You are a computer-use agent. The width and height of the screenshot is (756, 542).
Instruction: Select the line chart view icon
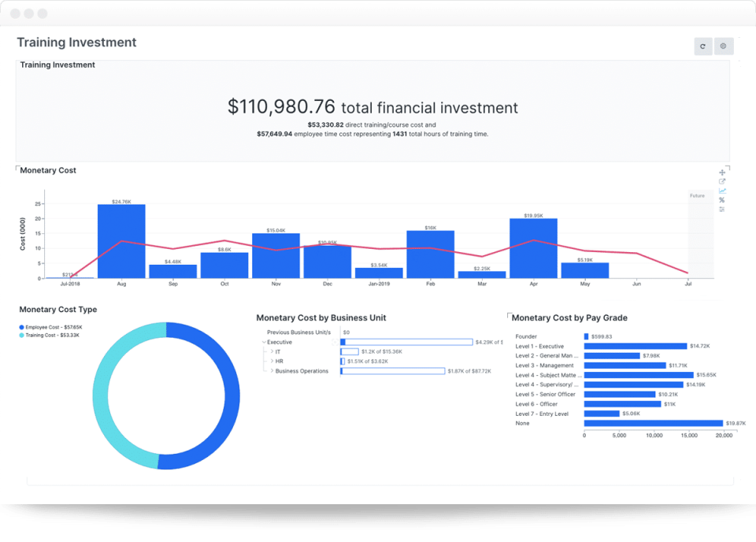[x=722, y=191]
